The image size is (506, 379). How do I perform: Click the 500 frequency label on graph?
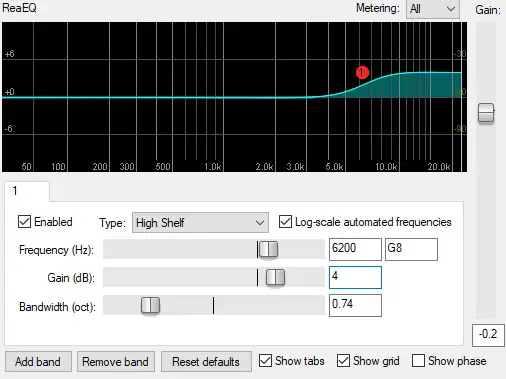[x=163, y=166]
